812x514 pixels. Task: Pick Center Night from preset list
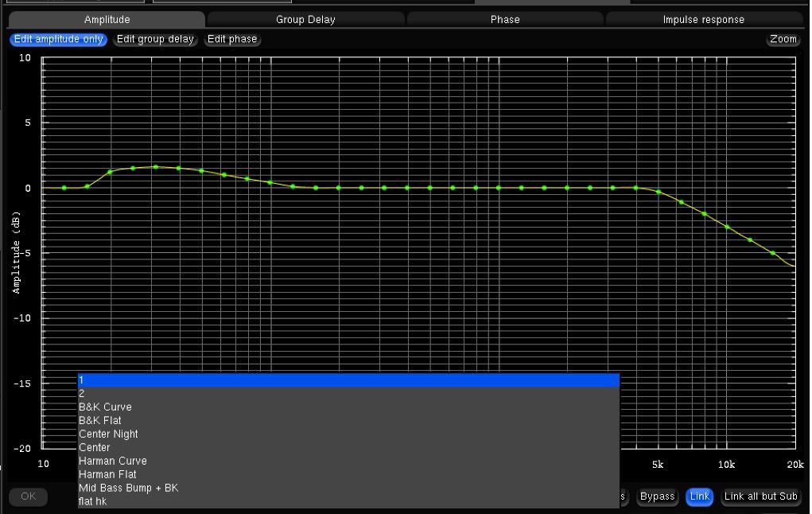(x=348, y=434)
